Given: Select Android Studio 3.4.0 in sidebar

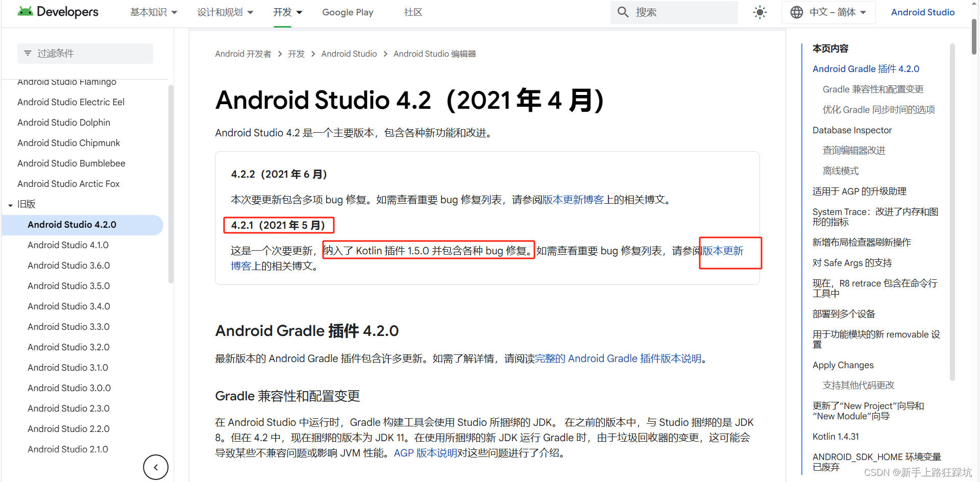Looking at the screenshot, I should [69, 306].
